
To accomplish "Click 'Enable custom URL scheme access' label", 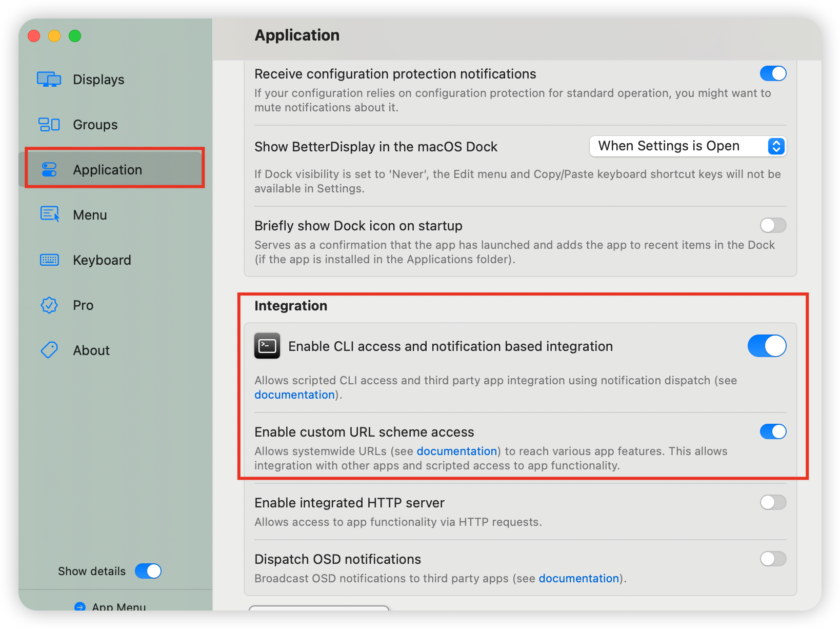I will tap(364, 432).
